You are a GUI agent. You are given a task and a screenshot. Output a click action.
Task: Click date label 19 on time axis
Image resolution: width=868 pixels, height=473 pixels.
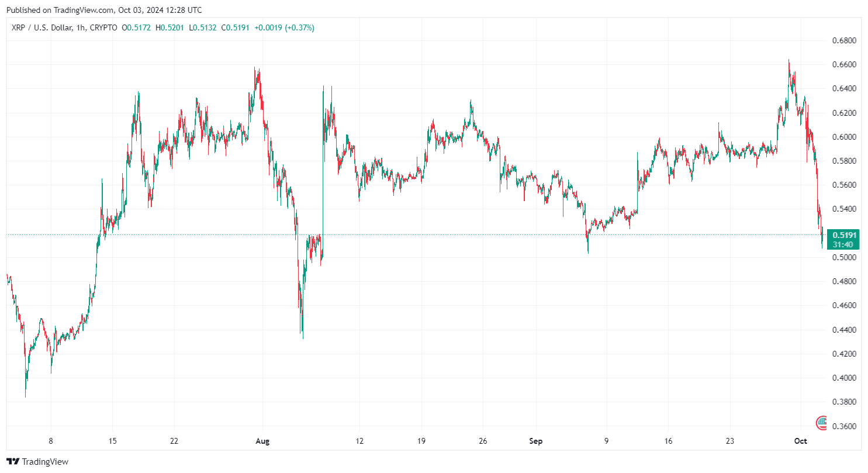[x=421, y=441]
